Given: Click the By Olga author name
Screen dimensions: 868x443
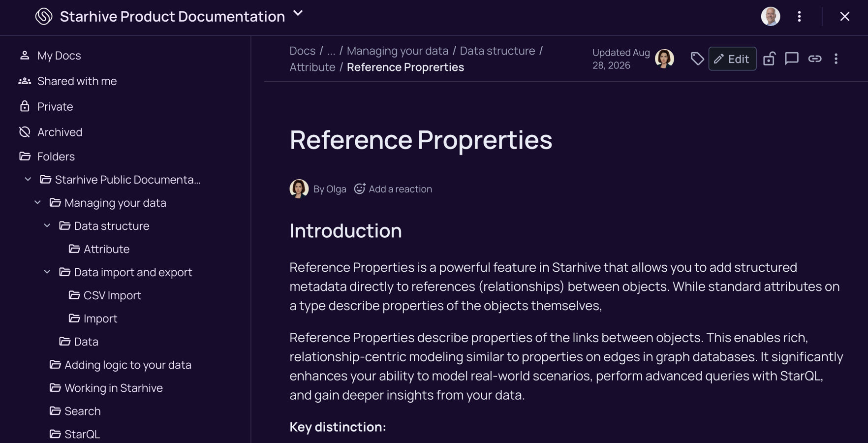Looking at the screenshot, I should (330, 189).
